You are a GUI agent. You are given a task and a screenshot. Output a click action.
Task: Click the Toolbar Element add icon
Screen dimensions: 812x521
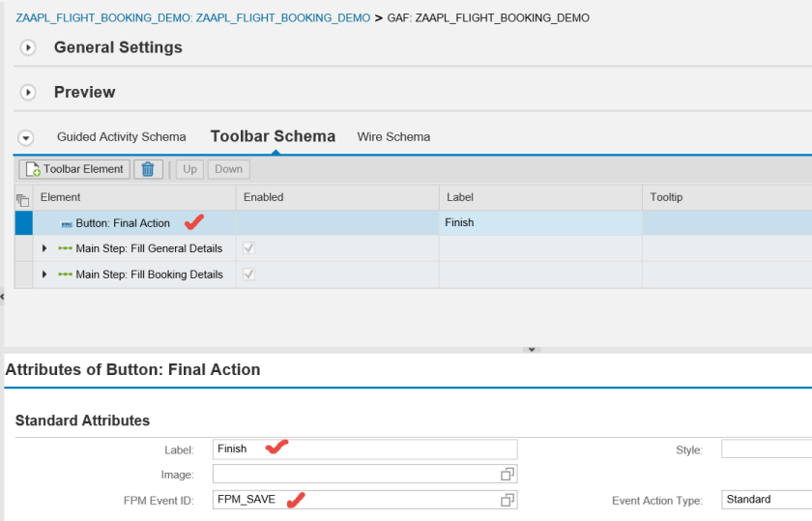tap(32, 169)
